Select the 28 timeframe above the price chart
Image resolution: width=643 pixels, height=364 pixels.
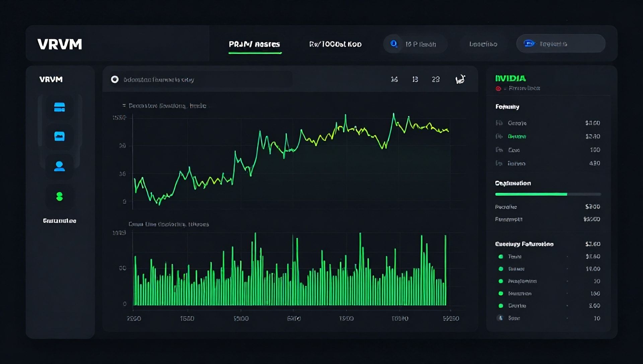click(x=435, y=79)
